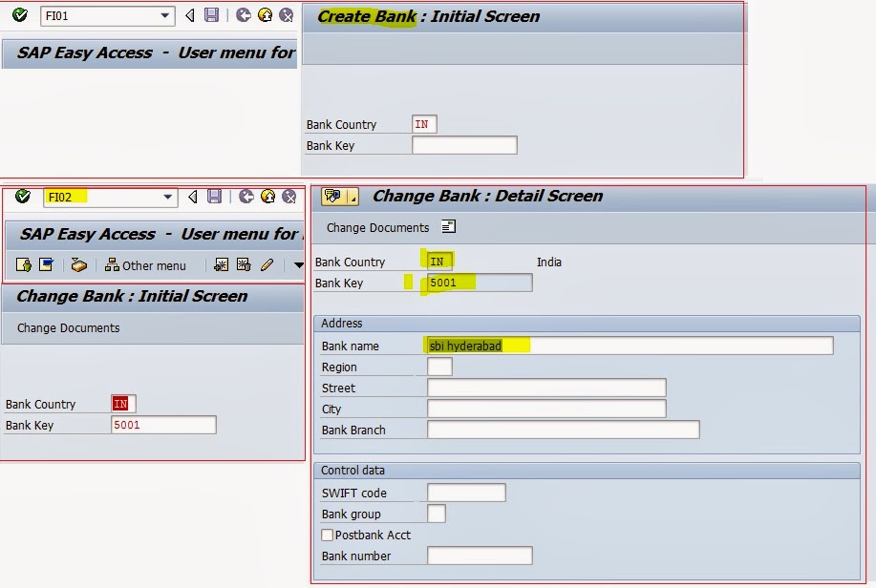
Task: Open the FI02 command field dropdown
Action: pos(167,197)
